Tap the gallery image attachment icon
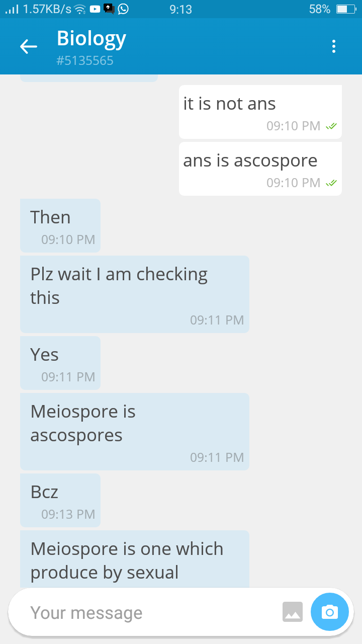This screenshot has width=362, height=644. (x=293, y=612)
